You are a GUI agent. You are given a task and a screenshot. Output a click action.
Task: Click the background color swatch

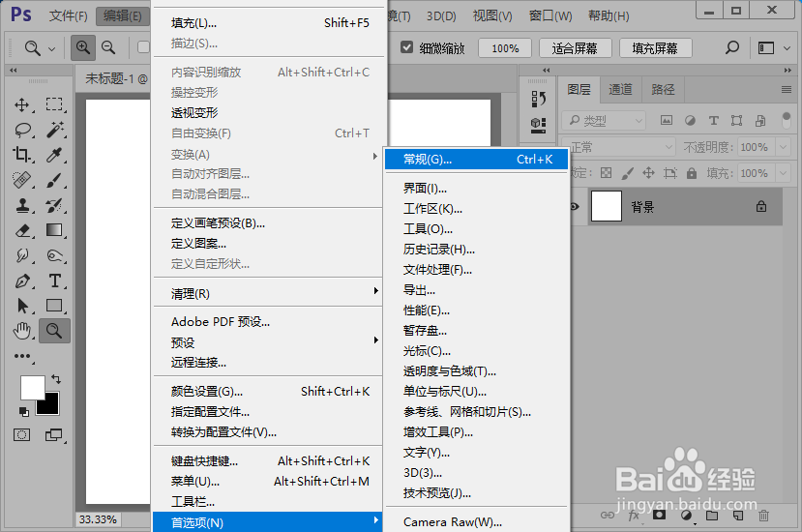coord(51,406)
